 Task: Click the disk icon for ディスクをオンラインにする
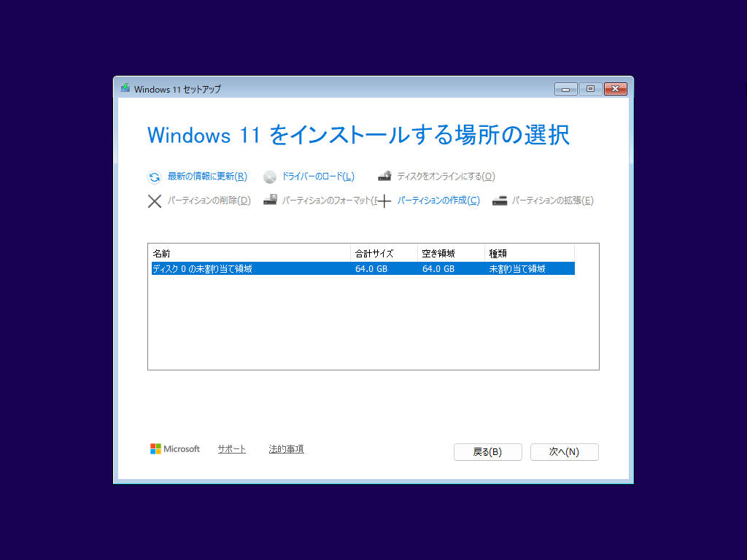pos(384,176)
